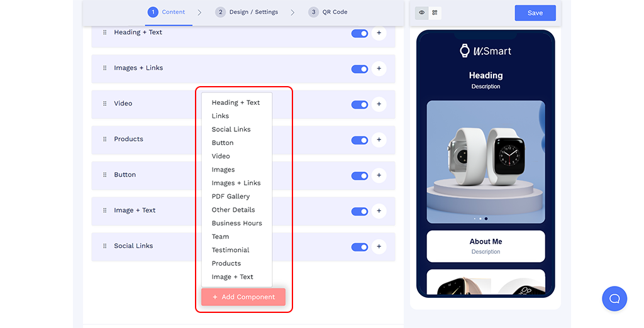The image size is (644, 328).
Task: Go to Design / Settings step
Action: 248,12
